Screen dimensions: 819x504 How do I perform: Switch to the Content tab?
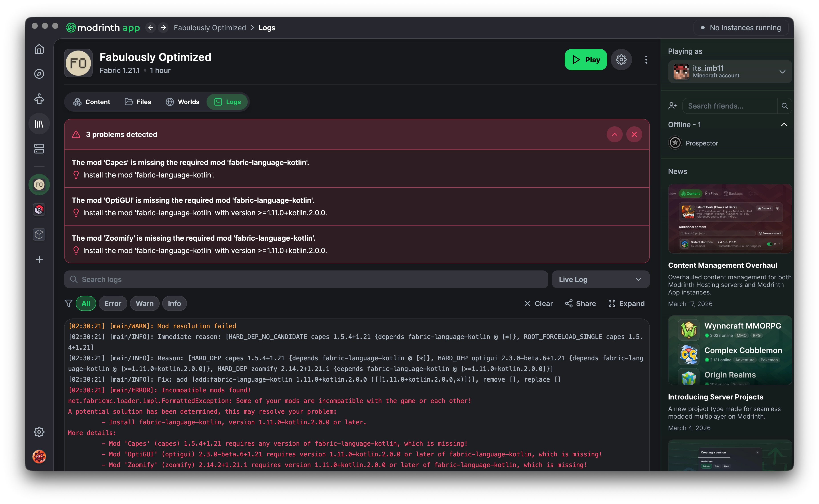click(92, 102)
